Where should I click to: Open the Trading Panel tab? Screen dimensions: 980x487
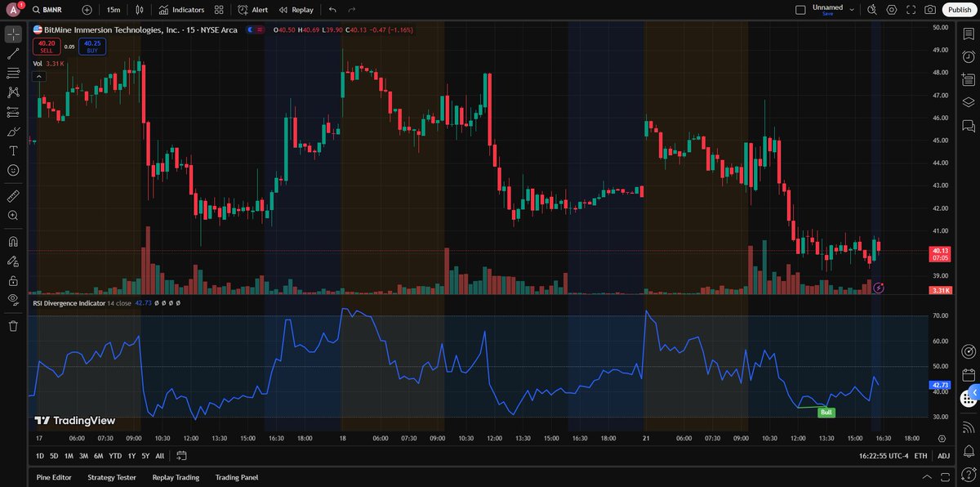pyautogui.click(x=237, y=477)
